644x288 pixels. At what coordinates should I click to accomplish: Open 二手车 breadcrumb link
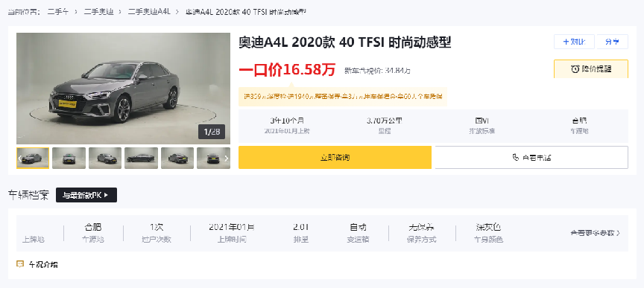point(58,11)
